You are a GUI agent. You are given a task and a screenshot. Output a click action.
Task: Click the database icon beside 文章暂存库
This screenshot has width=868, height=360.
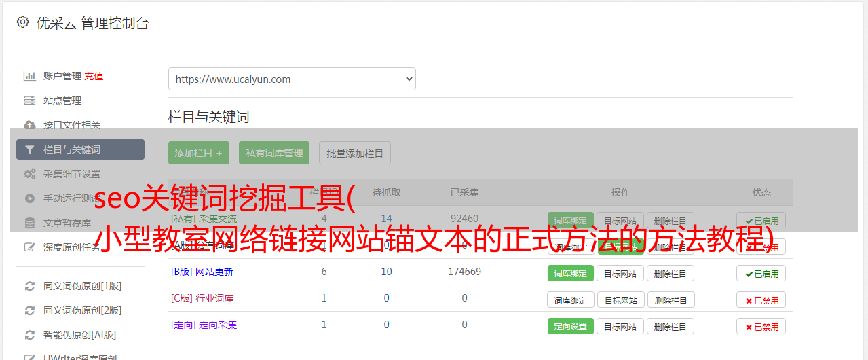[x=29, y=223]
